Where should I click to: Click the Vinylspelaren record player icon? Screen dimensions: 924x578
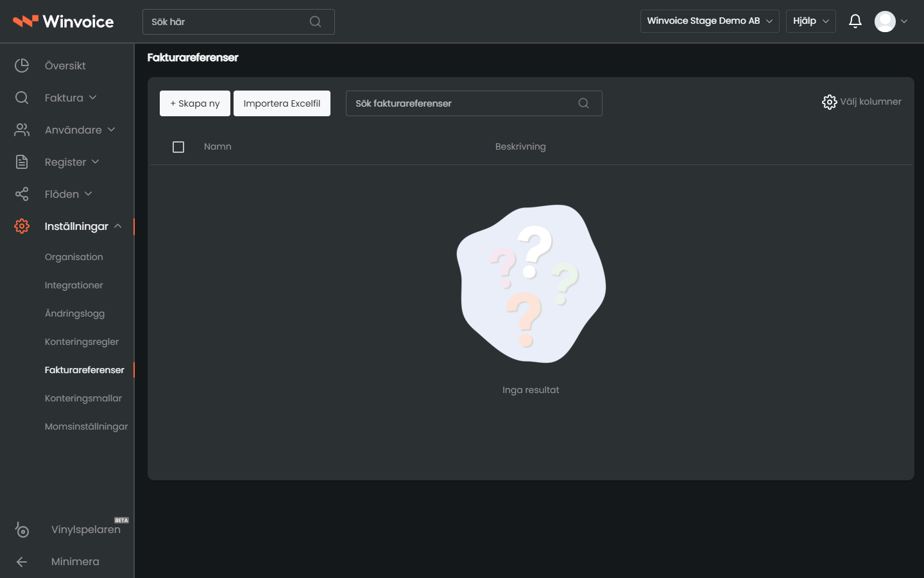click(22, 529)
